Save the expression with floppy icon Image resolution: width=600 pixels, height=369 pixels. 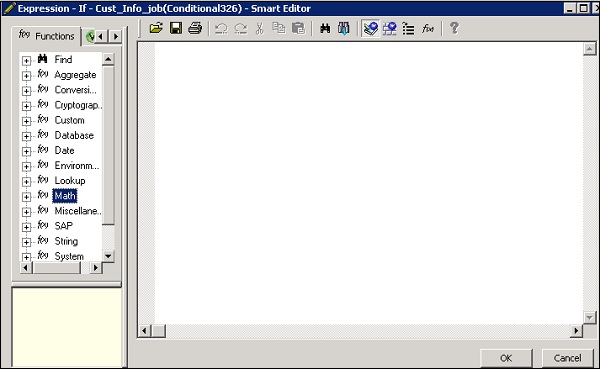(x=176, y=28)
